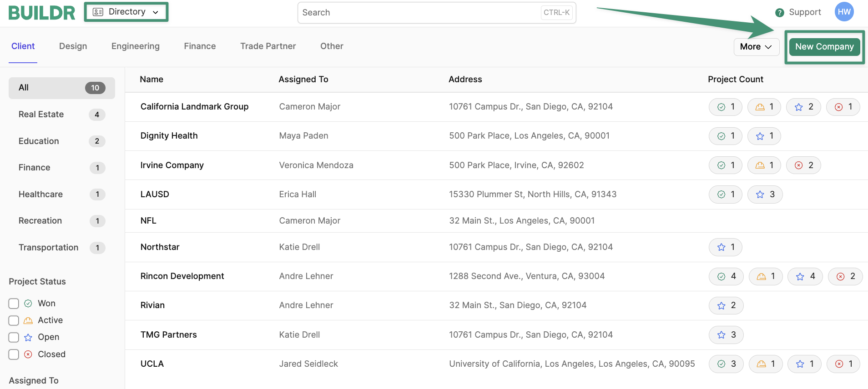Viewport: 868px width, 389px height.
Task: Filter by Real Estate category
Action: [x=62, y=115]
